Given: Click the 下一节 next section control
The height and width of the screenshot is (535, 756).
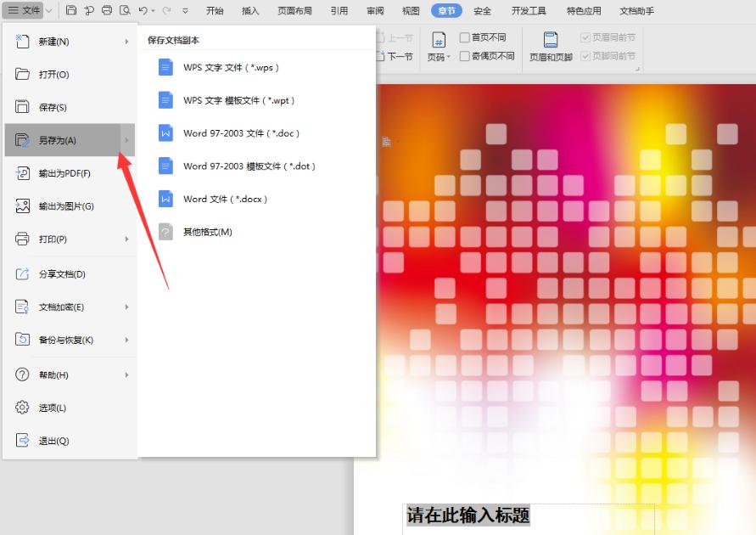Looking at the screenshot, I should point(399,56).
